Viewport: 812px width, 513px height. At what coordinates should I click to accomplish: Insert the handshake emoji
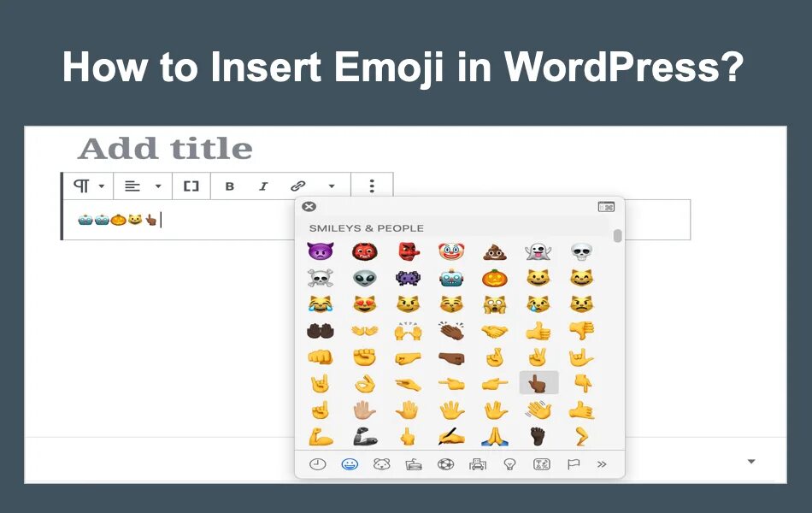point(495,331)
